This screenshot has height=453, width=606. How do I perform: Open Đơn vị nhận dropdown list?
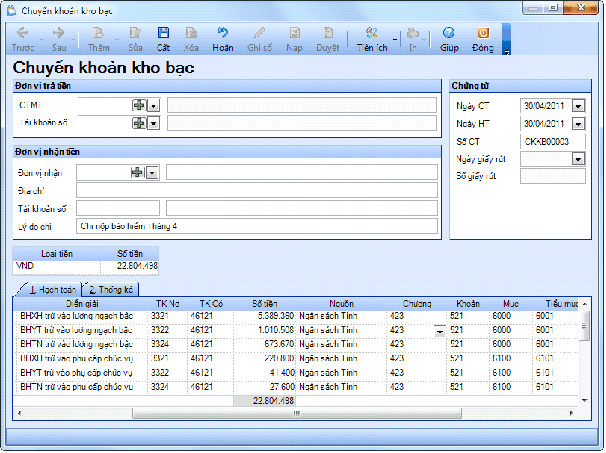click(152, 173)
